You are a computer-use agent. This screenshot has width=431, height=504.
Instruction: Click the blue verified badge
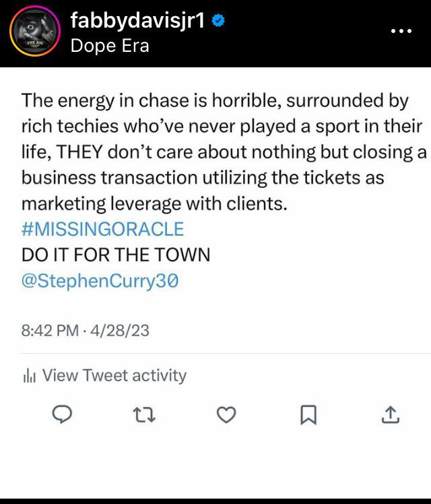click(218, 22)
